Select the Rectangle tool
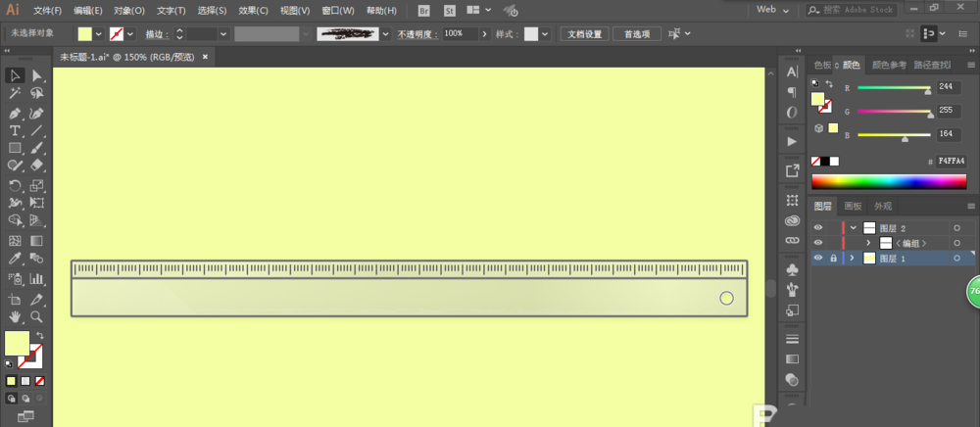The width and height of the screenshot is (980, 427). (15, 148)
